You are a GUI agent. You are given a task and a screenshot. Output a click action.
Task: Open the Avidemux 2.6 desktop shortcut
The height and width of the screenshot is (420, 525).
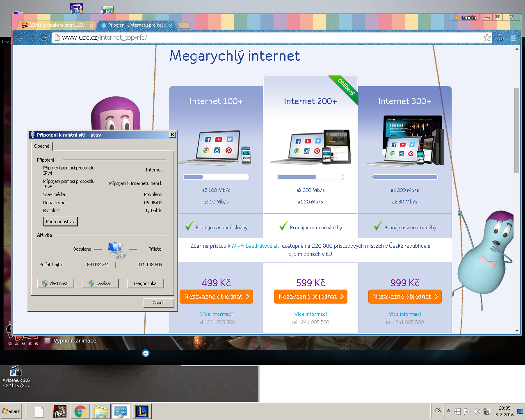tap(16, 376)
